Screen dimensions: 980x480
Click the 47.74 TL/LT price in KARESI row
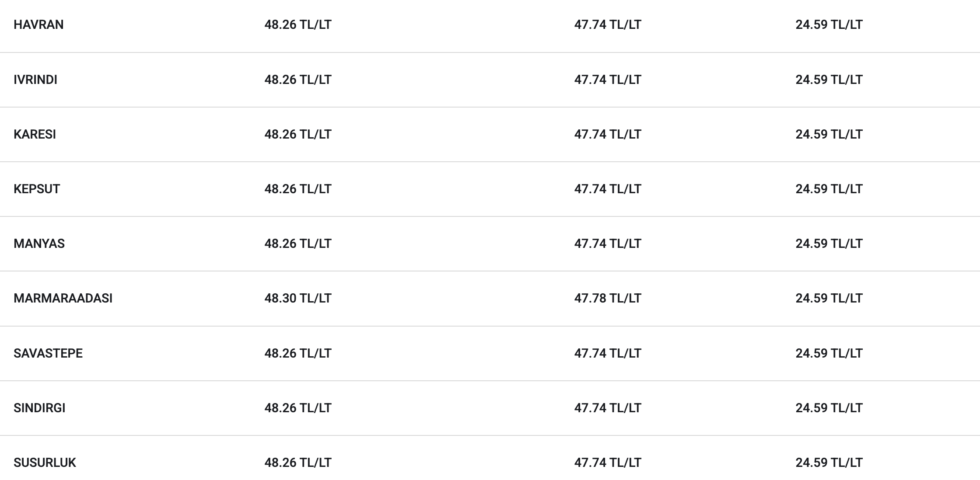(608, 134)
